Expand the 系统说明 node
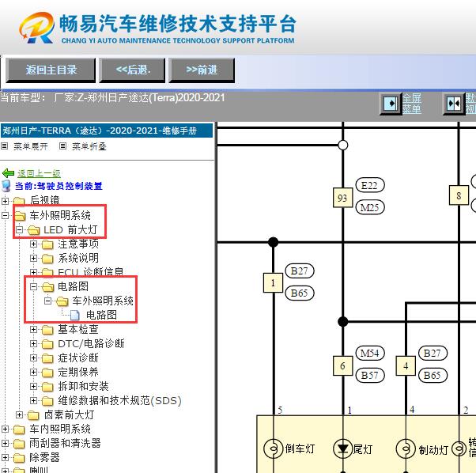The image size is (476, 473). pos(34,258)
